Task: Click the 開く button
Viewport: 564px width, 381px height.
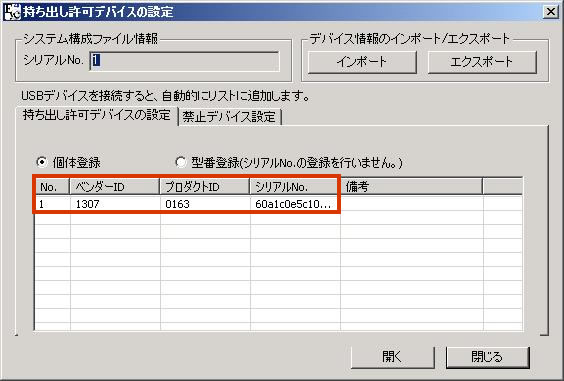Action: pyautogui.click(x=392, y=357)
